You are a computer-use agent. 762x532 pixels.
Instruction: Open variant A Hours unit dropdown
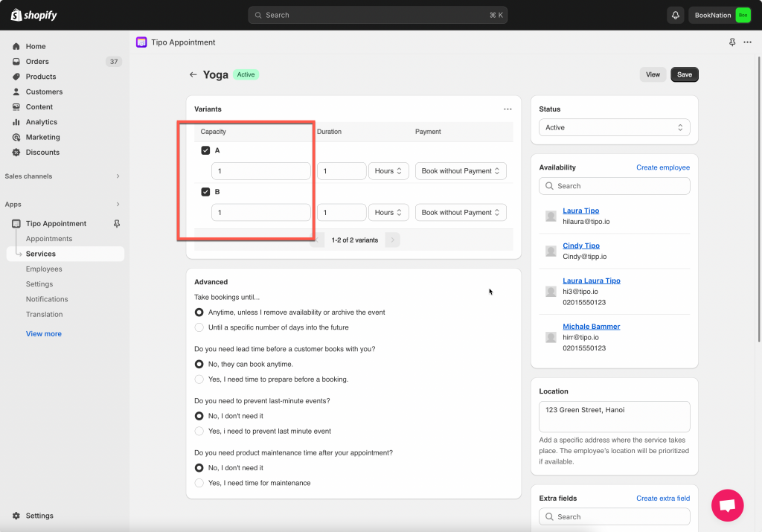coord(388,171)
